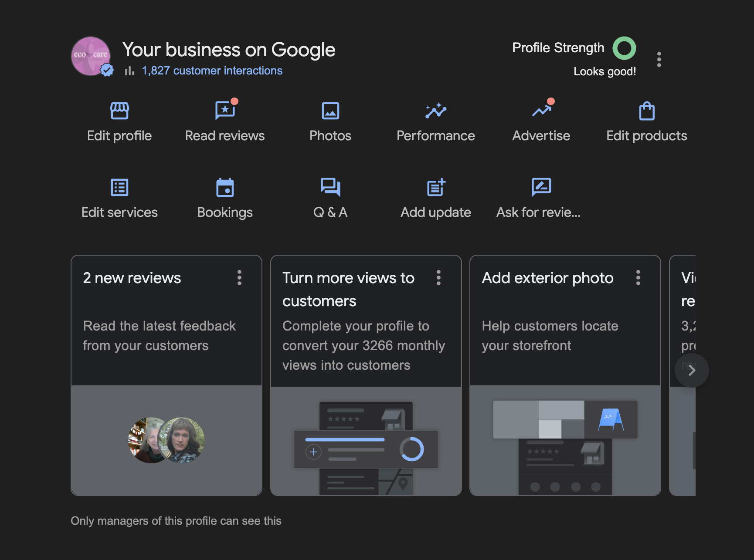This screenshot has height=560, width=754.
Task: Open the business profile overflow menu
Action: (x=659, y=59)
